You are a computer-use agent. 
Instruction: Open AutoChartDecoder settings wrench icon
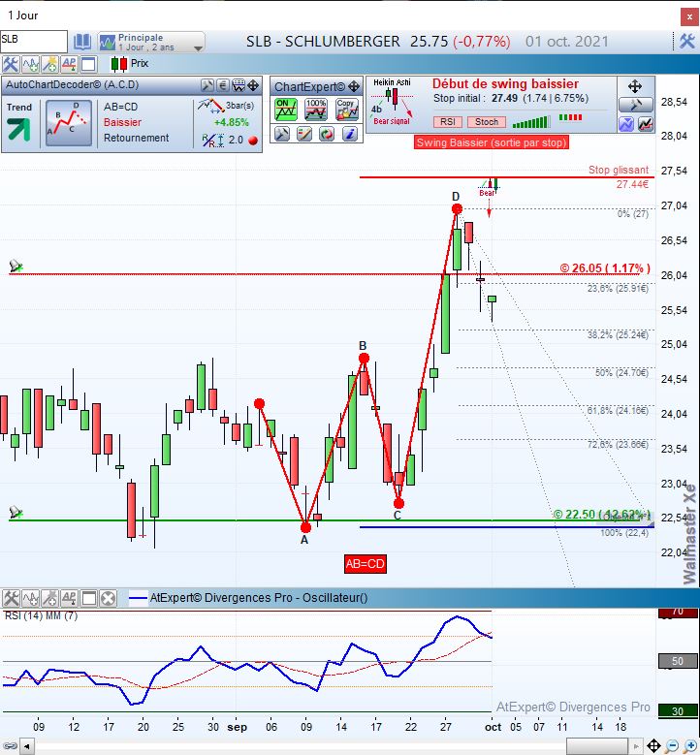207,85
